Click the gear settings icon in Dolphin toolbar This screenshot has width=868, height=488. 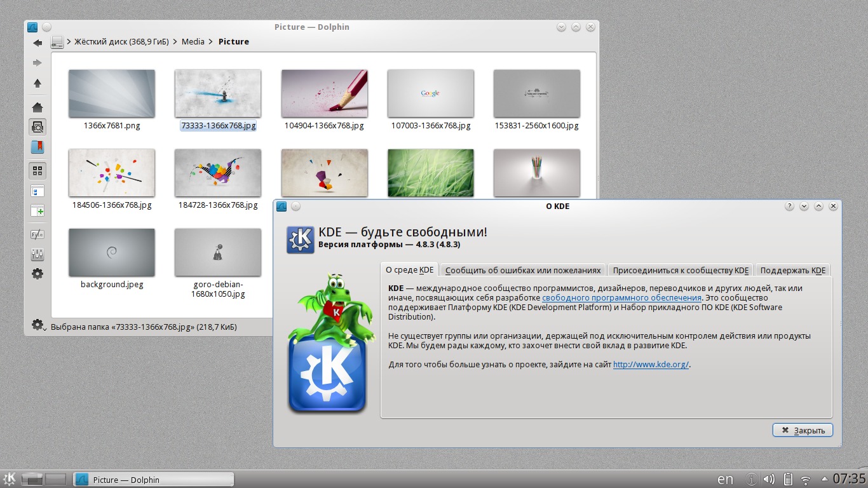click(37, 274)
